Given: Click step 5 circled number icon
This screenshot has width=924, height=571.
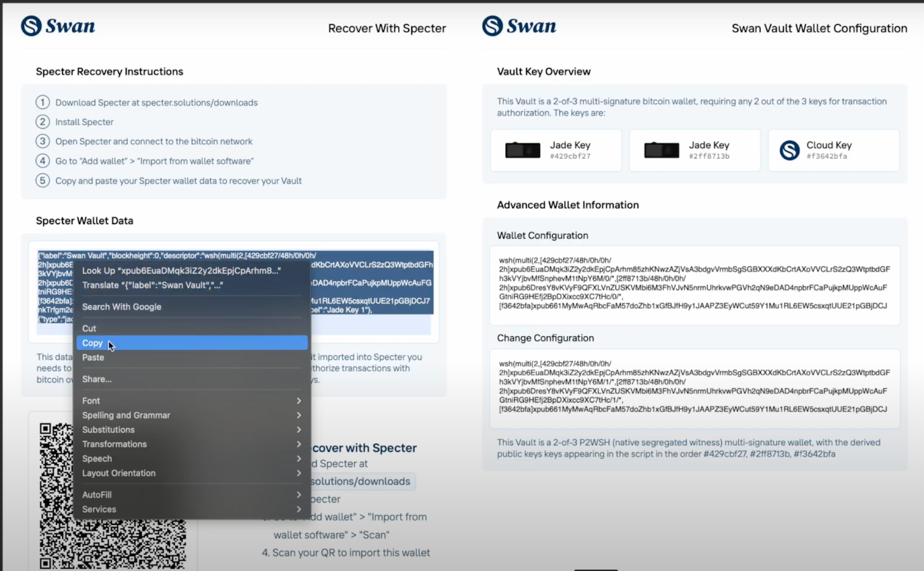Looking at the screenshot, I should (x=43, y=180).
